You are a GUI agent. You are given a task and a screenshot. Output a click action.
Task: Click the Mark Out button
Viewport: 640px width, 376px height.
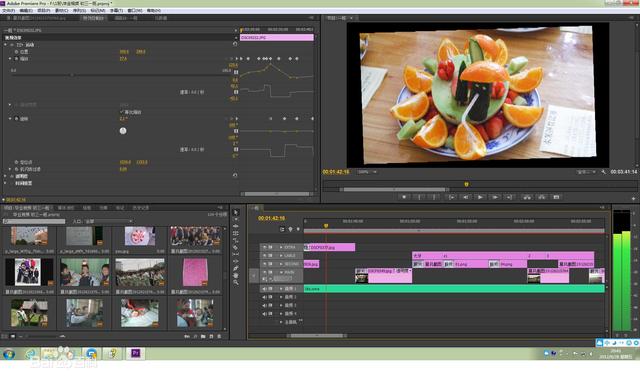pos(434,197)
